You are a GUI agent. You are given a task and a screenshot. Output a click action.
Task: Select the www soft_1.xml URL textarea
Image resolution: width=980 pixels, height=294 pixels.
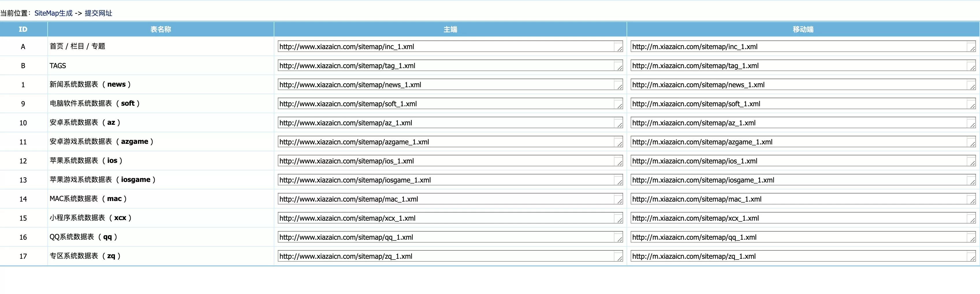tap(450, 103)
